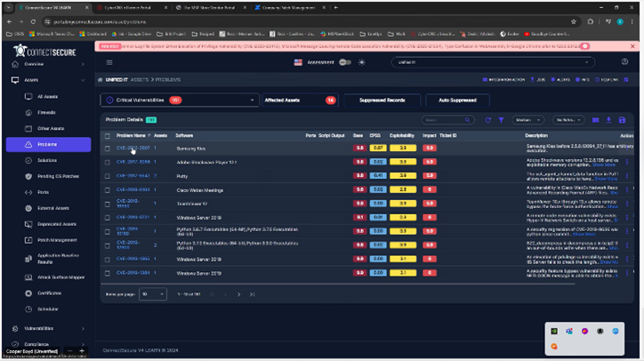Screen dimensions: 644x361
Task: Go to the Ports page
Action: pos(43,192)
